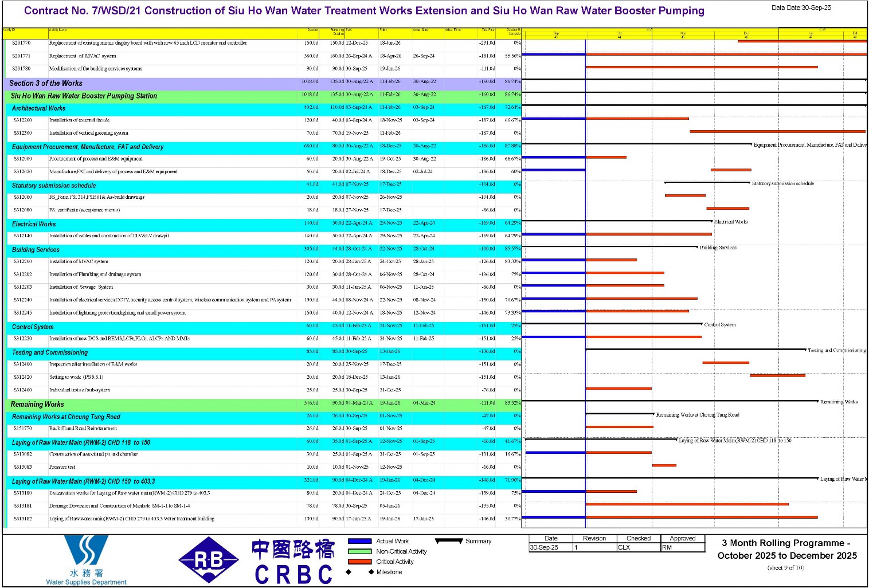Screen dimensions: 869x588
Task: Pick the red Critical Activity legend swatch
Action: pos(359,562)
